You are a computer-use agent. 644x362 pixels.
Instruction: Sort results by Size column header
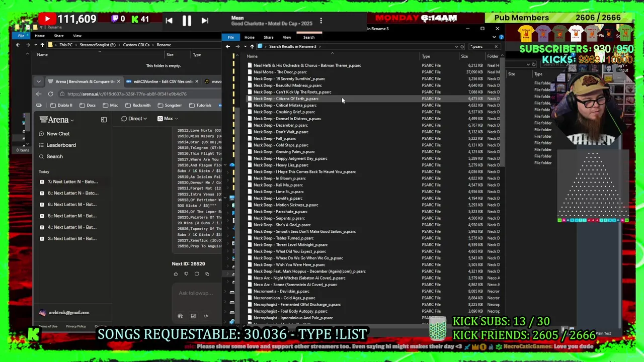[464, 56]
